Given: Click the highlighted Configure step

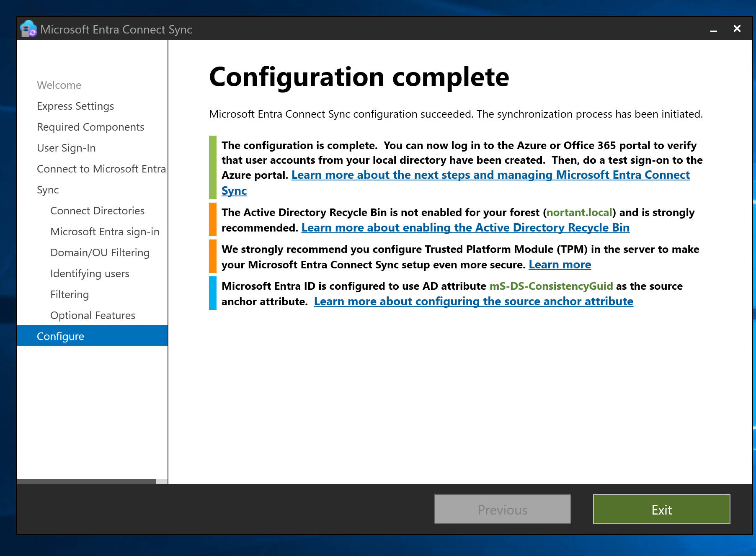Looking at the screenshot, I should (60, 336).
